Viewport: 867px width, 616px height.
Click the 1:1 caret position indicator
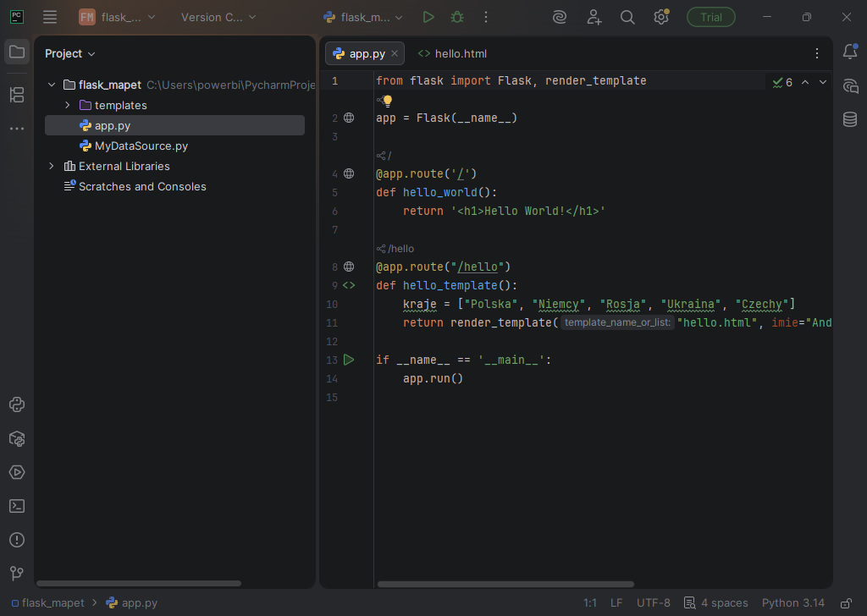589,602
